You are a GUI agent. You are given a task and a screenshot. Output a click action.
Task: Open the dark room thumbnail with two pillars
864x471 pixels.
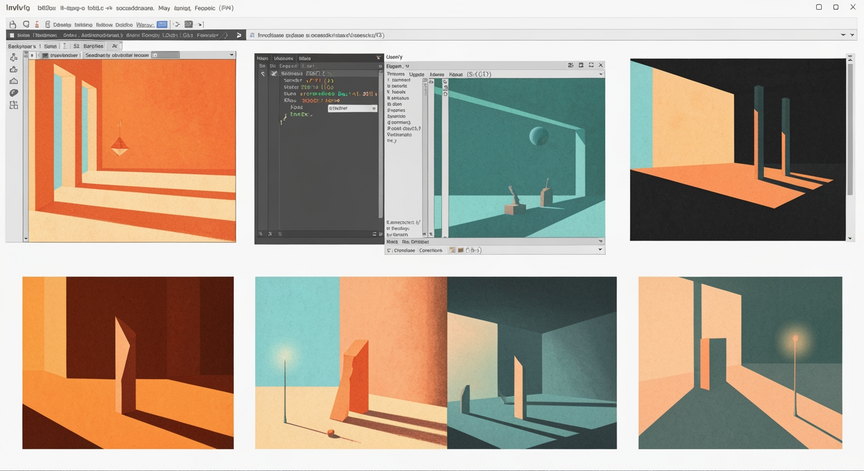pos(737,149)
